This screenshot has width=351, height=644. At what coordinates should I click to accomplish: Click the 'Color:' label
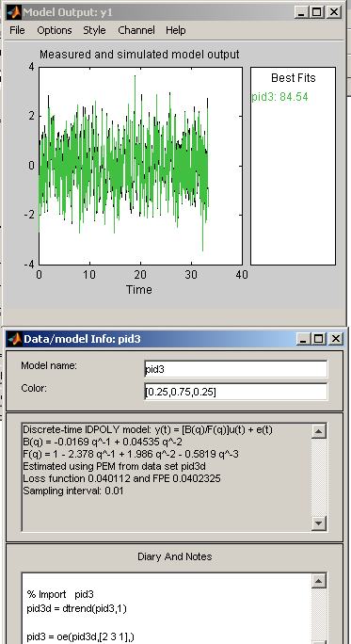[x=34, y=388]
